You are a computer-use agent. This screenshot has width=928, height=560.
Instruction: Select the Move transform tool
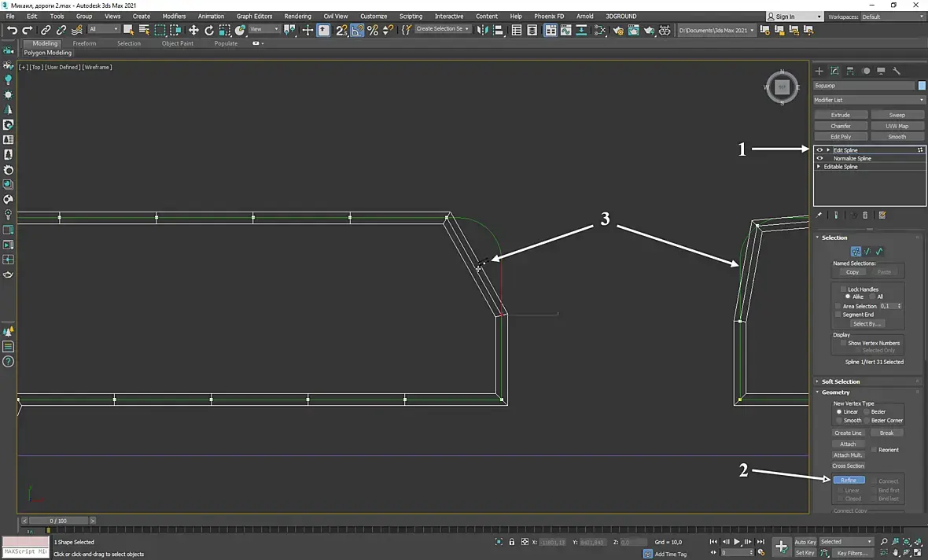(x=193, y=30)
